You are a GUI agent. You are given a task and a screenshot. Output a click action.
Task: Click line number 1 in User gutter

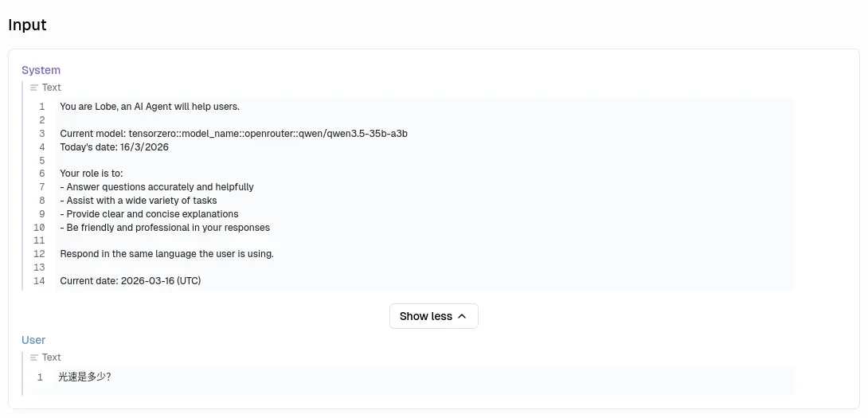(40, 377)
